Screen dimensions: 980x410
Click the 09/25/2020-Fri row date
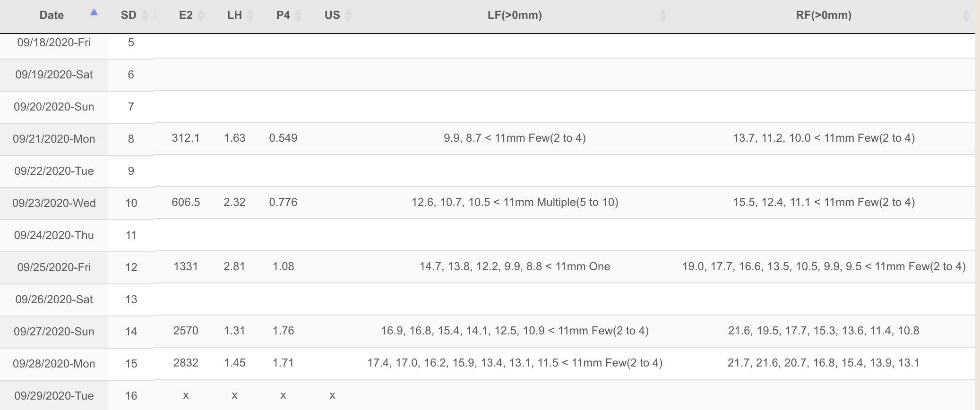(x=54, y=267)
